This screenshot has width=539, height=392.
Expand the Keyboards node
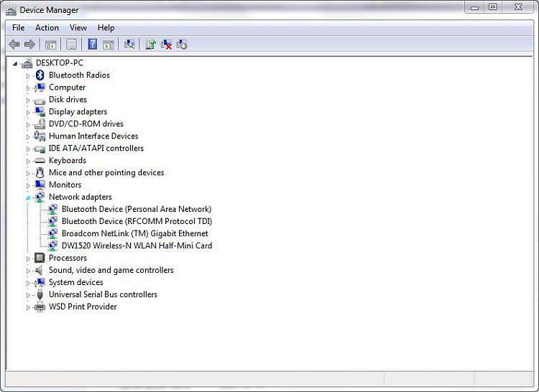coord(28,162)
